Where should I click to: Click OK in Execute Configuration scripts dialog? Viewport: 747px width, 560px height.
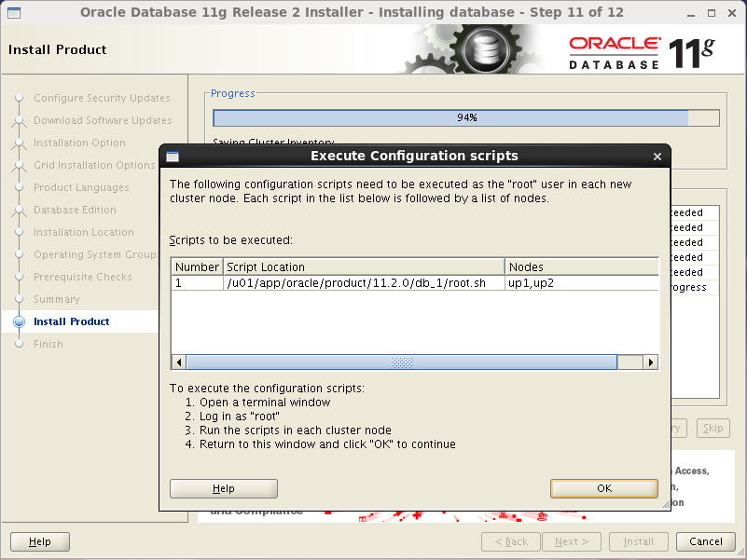[604, 488]
